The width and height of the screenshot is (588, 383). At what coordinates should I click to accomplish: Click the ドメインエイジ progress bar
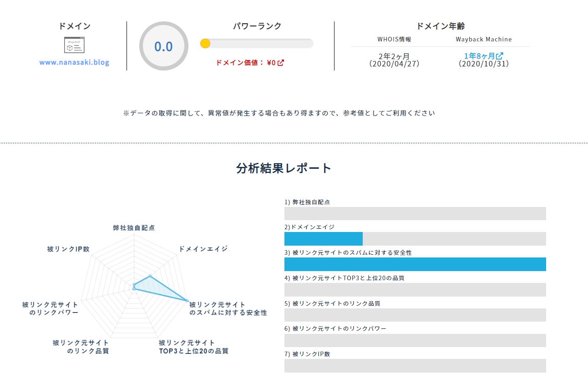(415, 239)
